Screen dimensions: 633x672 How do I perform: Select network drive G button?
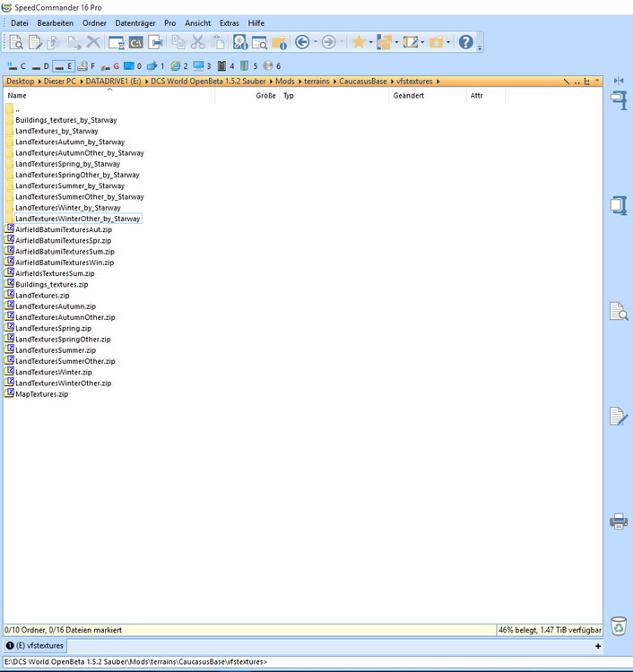coord(110,66)
